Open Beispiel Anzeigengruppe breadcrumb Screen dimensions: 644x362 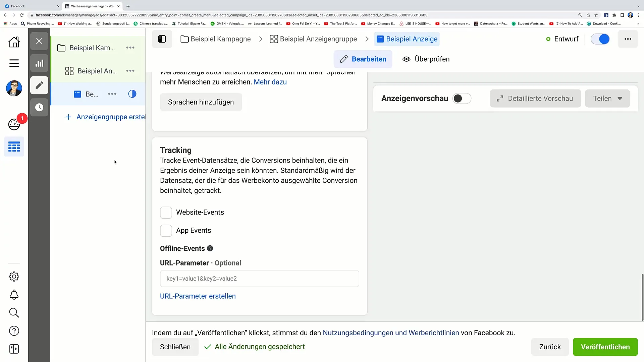[313, 39]
